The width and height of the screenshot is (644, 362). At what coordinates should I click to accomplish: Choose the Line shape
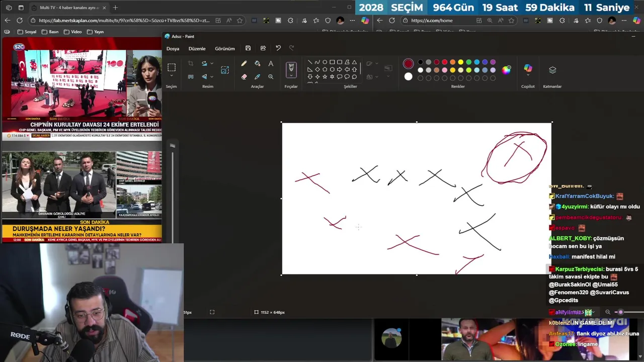point(309,62)
